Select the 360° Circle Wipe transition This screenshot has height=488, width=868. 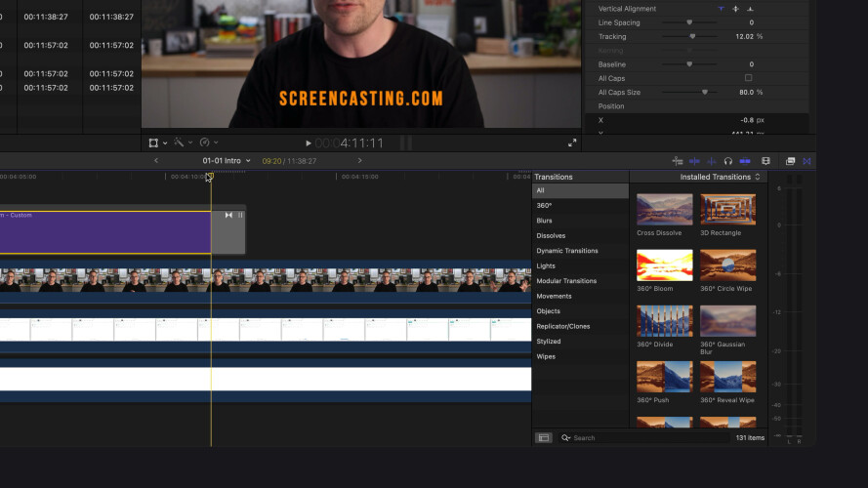(x=728, y=265)
